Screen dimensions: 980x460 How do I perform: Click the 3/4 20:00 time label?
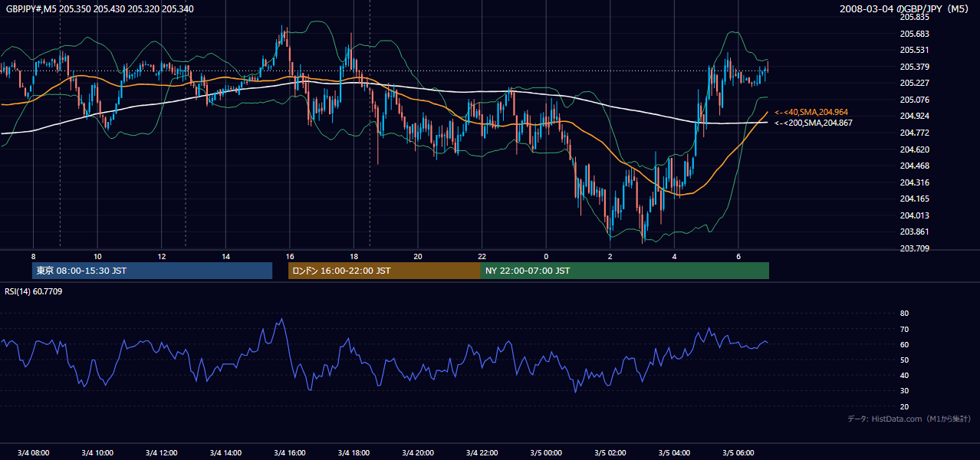tap(418, 452)
